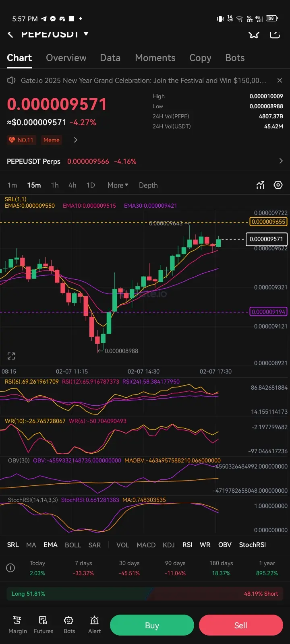Viewport: 290px width, 644px height.
Task: Tap the EMA5 value label
Action: point(30,206)
